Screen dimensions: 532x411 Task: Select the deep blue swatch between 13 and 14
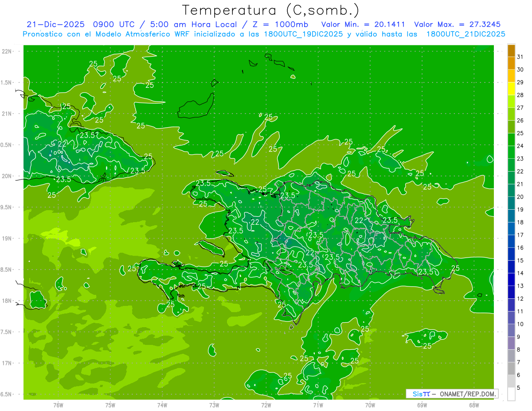pyautogui.click(x=511, y=280)
